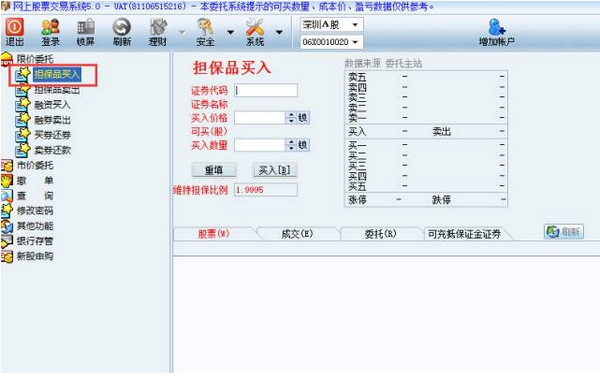The height and width of the screenshot is (387, 600).
Task: Click the 卖一 quote row
Action: [426, 118]
